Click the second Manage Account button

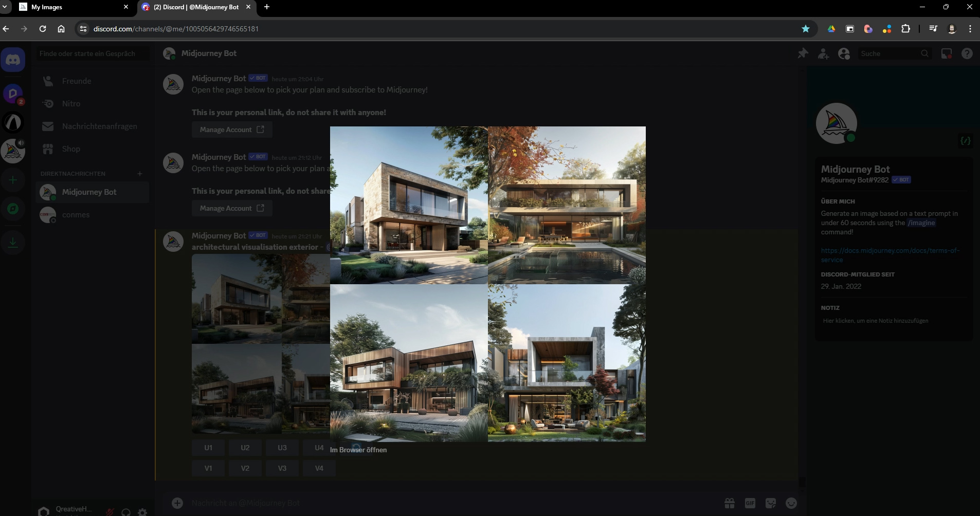(232, 208)
